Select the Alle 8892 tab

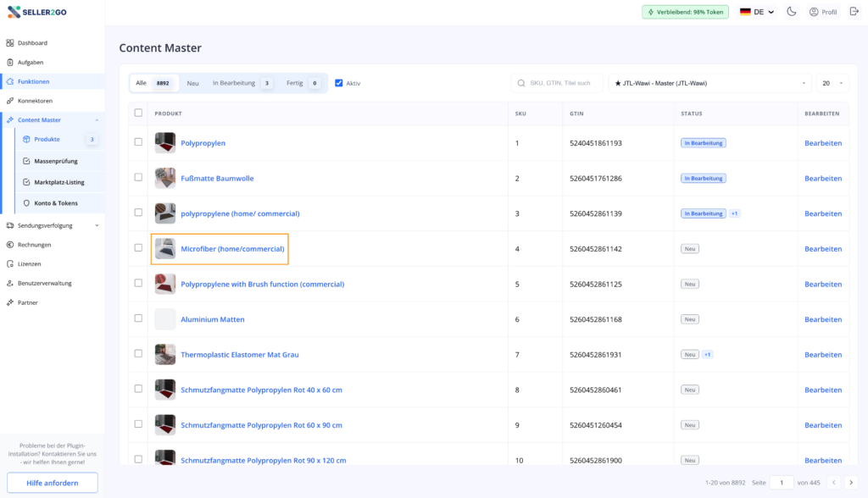click(153, 83)
